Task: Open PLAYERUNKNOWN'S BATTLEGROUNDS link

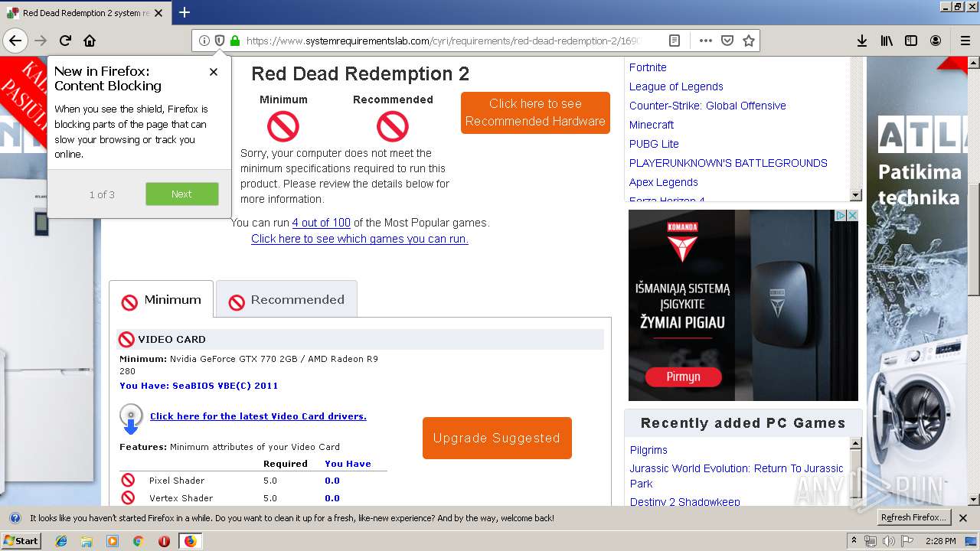Action: (x=728, y=163)
